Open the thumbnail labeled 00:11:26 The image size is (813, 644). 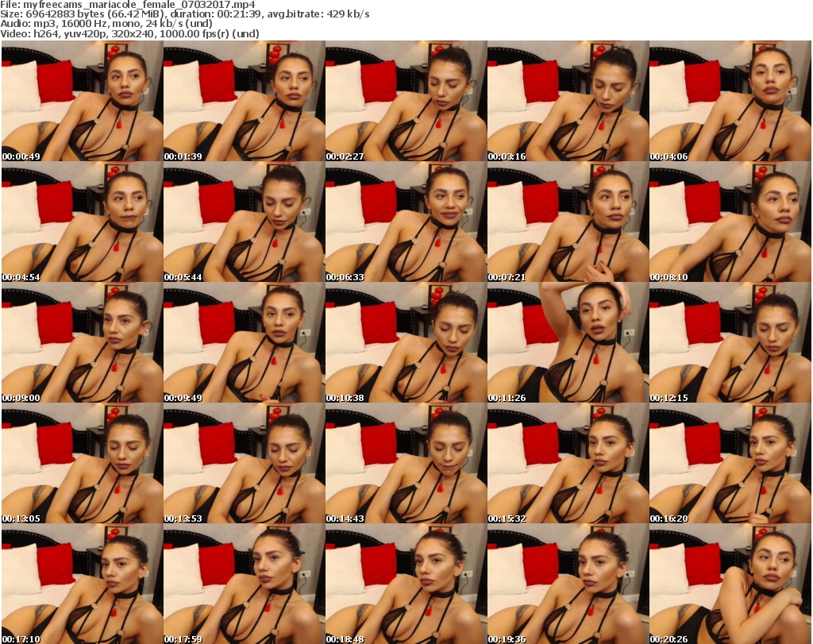tap(568, 343)
